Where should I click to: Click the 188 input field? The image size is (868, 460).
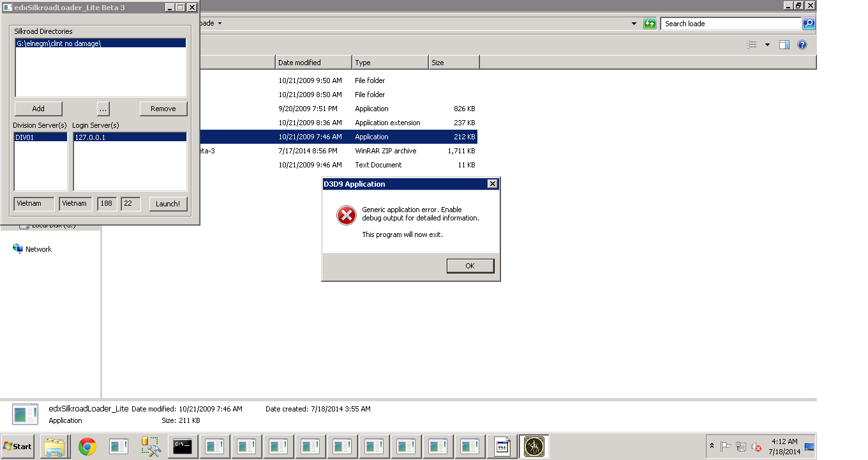pyautogui.click(x=107, y=204)
